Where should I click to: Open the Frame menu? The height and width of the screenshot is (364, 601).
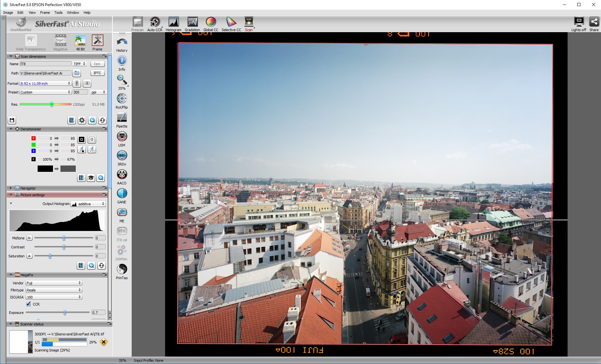[45, 13]
